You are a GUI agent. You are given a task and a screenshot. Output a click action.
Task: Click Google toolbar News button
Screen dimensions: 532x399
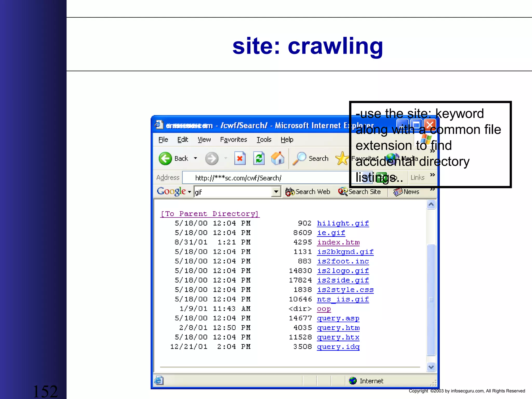click(x=406, y=192)
